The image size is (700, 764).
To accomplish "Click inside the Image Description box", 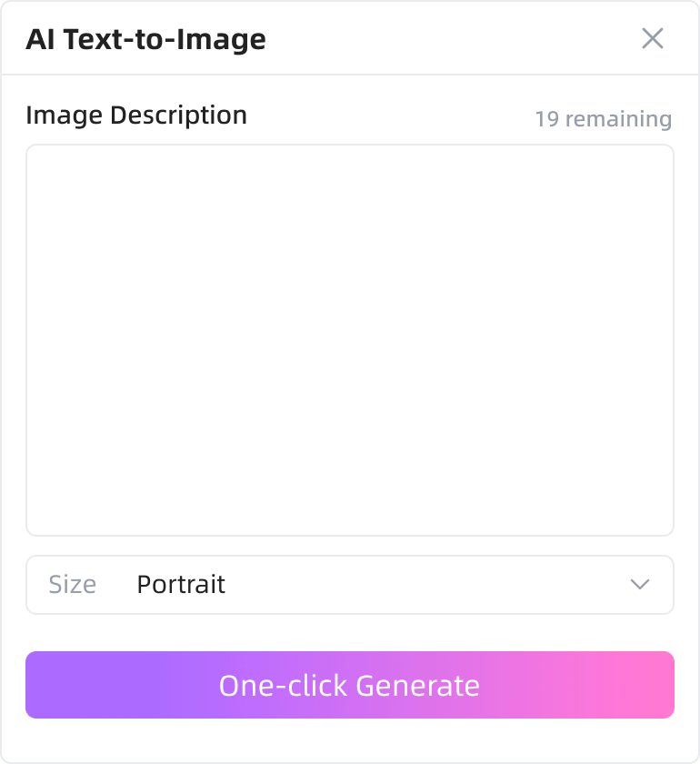I will tap(350, 341).
